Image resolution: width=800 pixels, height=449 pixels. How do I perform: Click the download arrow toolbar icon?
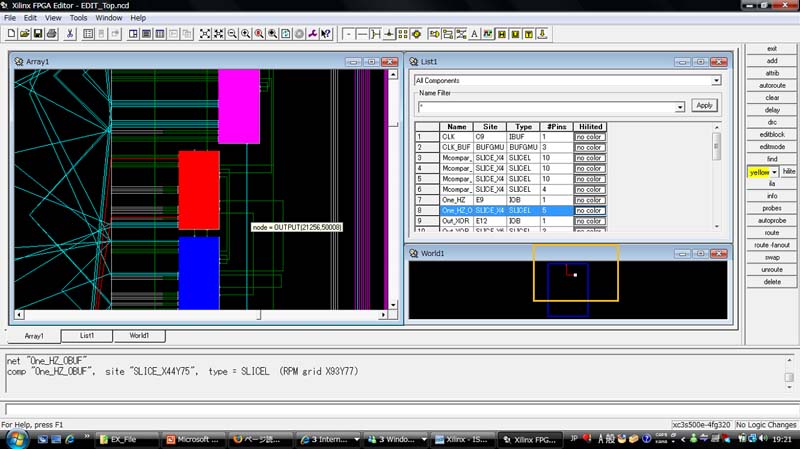[542, 34]
